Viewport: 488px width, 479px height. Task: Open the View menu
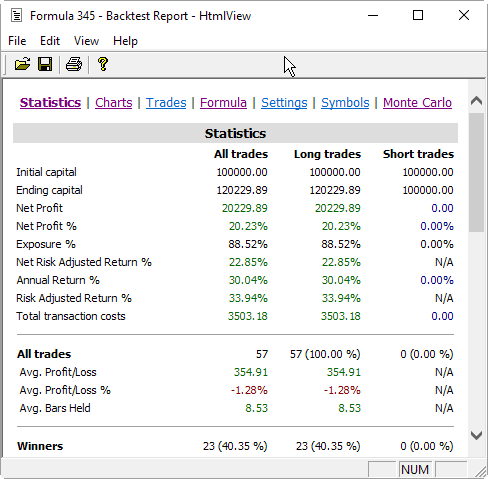86,41
